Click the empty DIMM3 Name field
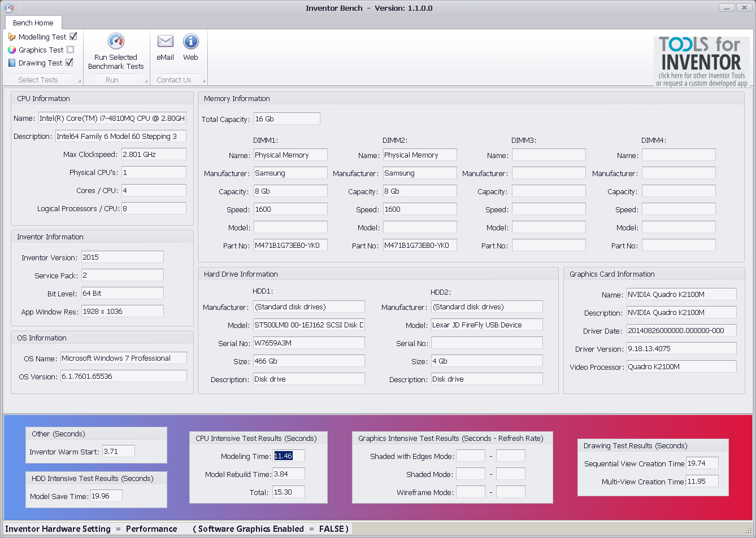Viewport: 756px width, 538px height. pos(549,155)
